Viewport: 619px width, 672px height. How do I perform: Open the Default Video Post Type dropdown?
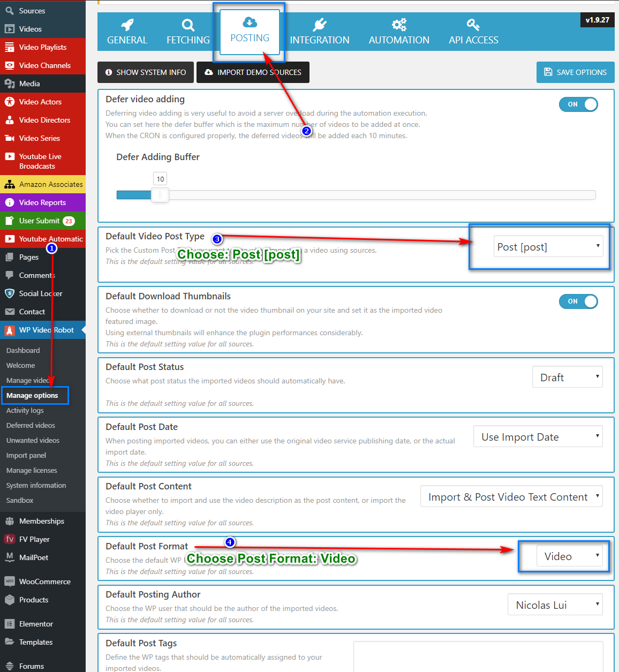(548, 247)
